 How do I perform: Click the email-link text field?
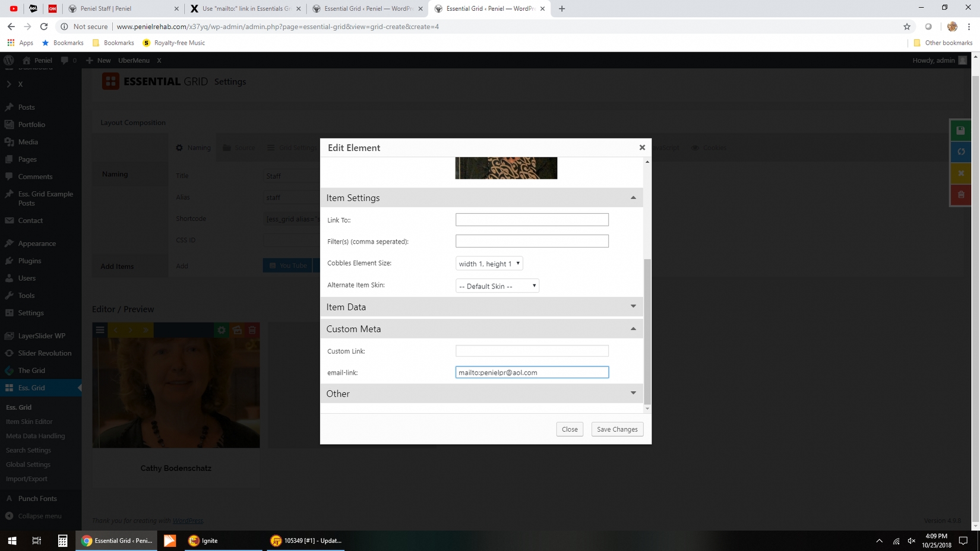(x=532, y=372)
